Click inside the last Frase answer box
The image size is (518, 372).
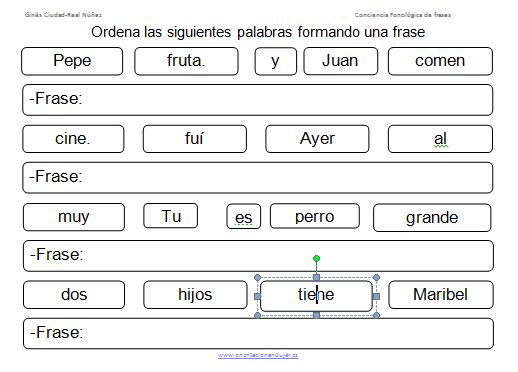click(258, 334)
